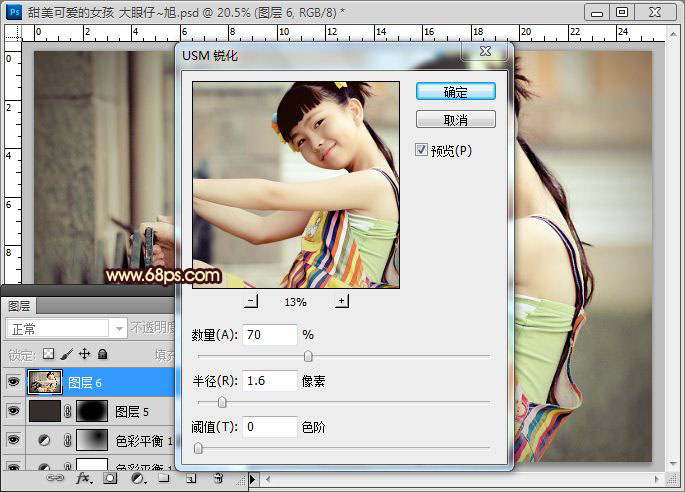Hide 图层 6 using its eye icon
685x492 pixels.
tap(13, 382)
